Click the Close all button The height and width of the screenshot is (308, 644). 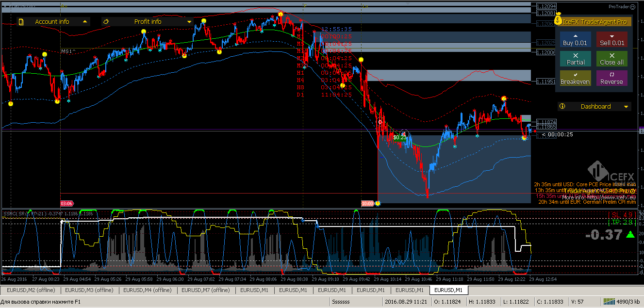(611, 59)
